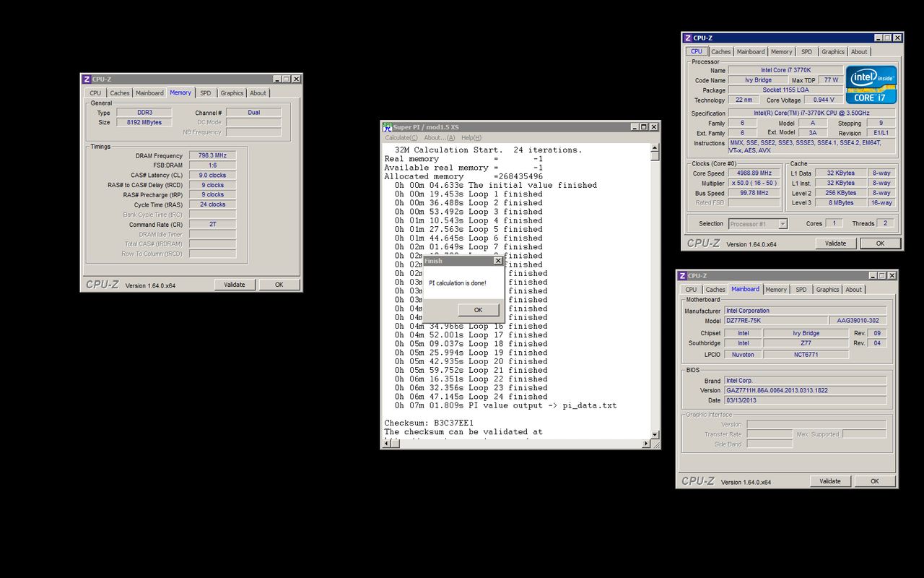Click the PI value output pi_data.txt line
This screenshot has height=578, width=924.
coord(505,405)
